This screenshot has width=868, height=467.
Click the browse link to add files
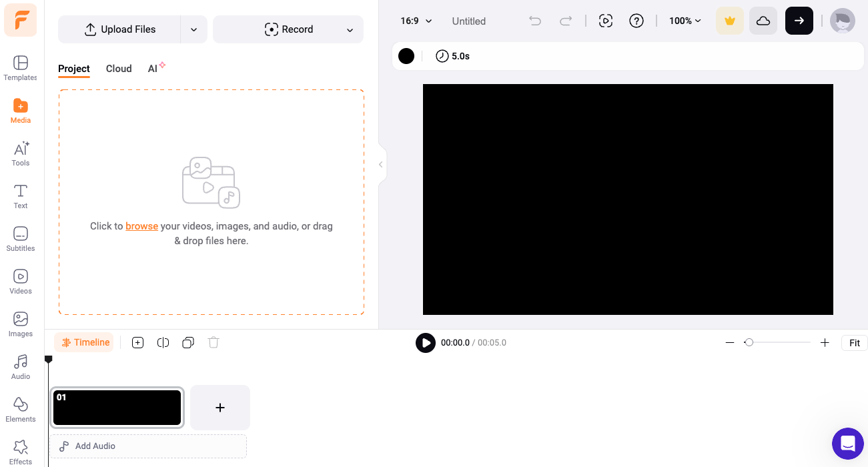(141, 226)
